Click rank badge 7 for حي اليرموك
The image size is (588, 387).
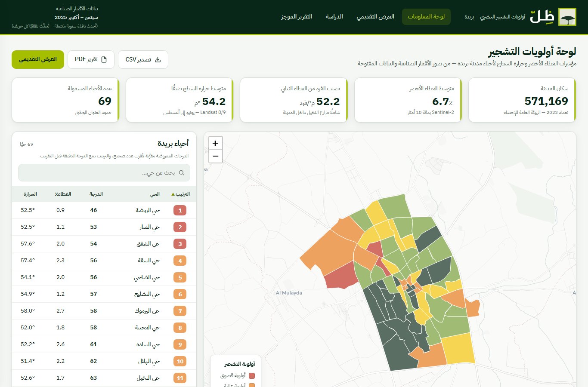[180, 311]
